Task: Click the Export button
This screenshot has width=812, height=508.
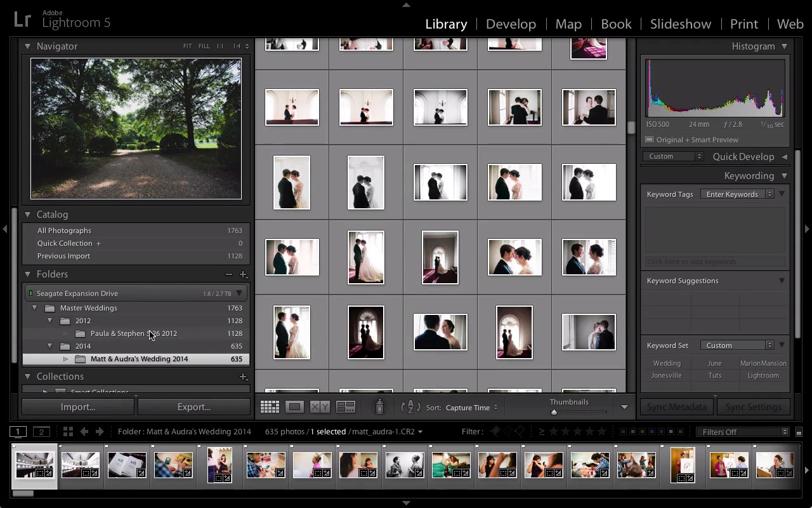Action: 194,407
